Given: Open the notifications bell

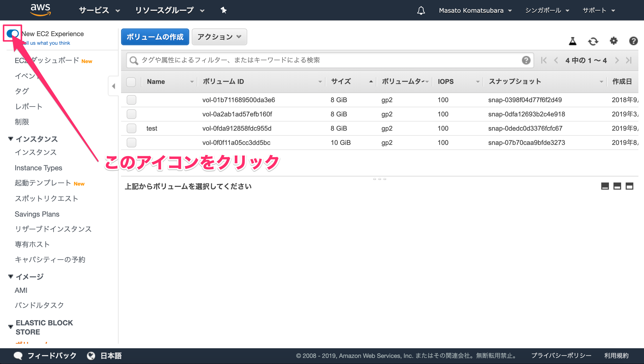Looking at the screenshot, I should 421,10.
